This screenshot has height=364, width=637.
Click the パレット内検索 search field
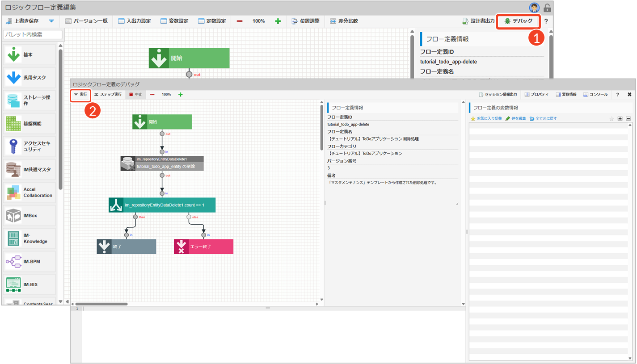(x=33, y=34)
